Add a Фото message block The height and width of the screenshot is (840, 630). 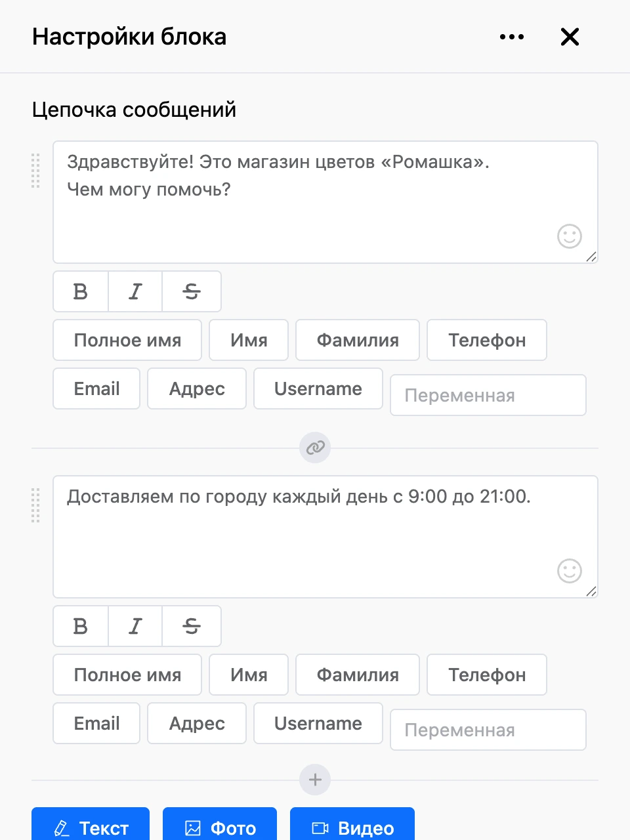(x=220, y=824)
